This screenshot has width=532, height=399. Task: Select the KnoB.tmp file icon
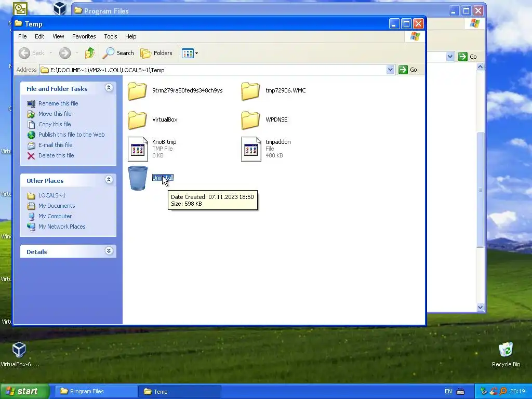138,149
